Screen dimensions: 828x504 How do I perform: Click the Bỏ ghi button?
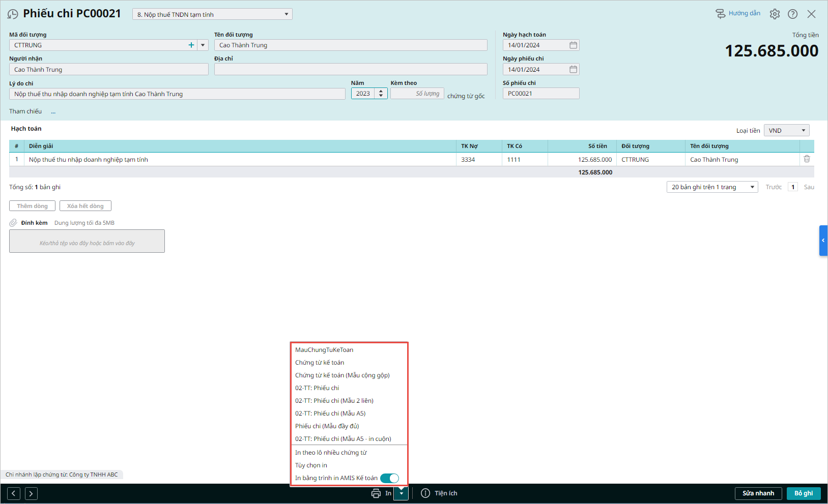[x=804, y=493]
